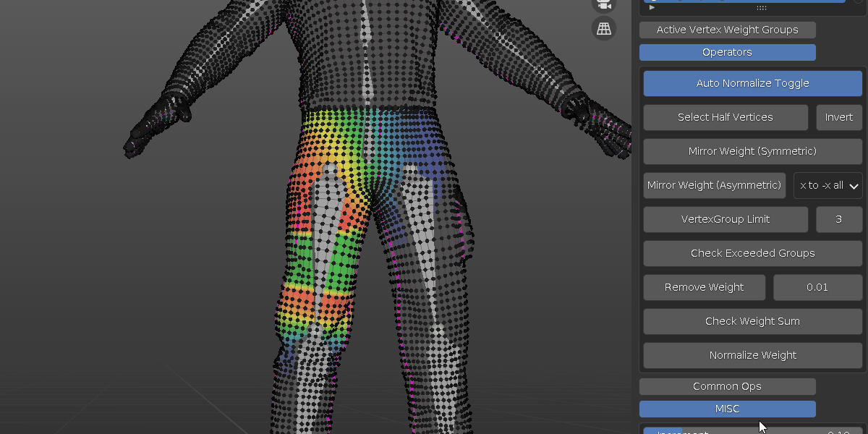Click Normalize Weight
Viewport: 868px width, 434px height.
[x=753, y=355]
